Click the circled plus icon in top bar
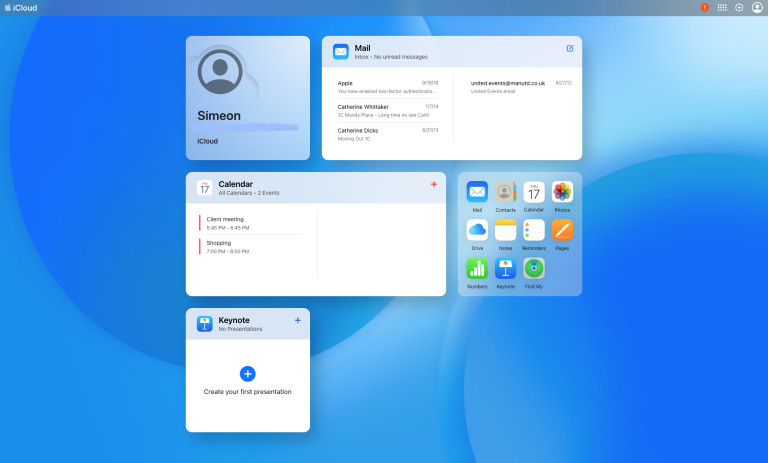768x463 pixels. pyautogui.click(x=739, y=7)
